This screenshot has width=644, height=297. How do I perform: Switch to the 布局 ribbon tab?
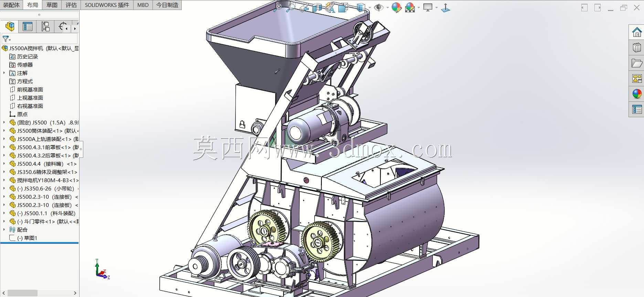[x=33, y=5]
